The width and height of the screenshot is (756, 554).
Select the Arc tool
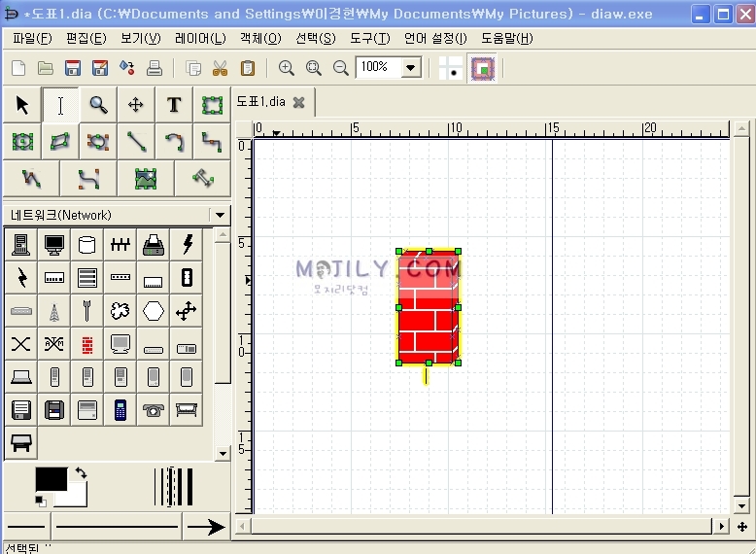pos(174,142)
